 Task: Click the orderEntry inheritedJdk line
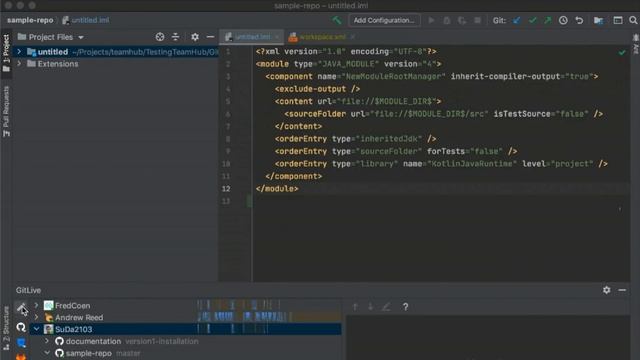(355, 139)
